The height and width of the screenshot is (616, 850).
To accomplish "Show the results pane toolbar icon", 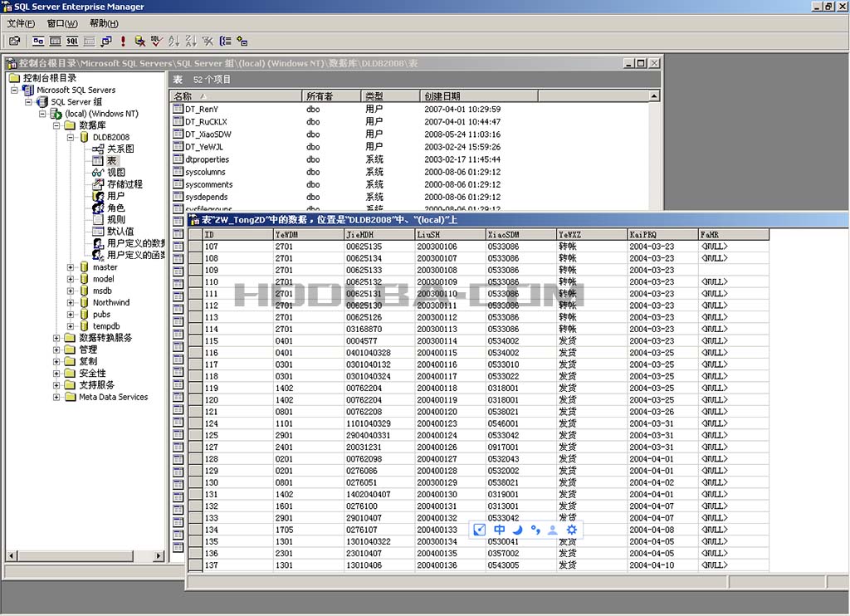I will click(x=90, y=41).
